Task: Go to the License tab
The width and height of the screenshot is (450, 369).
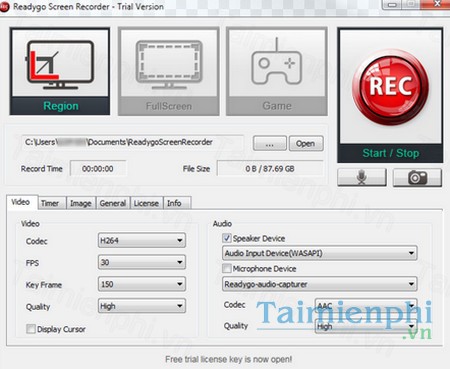Action: pyautogui.click(x=146, y=203)
